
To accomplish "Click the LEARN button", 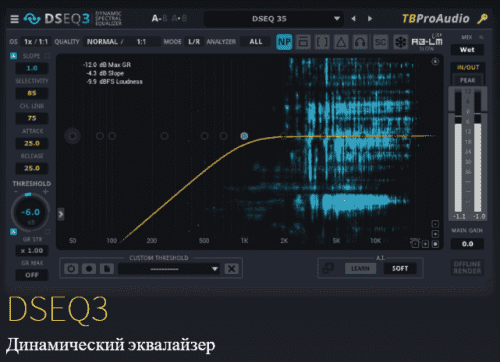I will tap(360, 268).
